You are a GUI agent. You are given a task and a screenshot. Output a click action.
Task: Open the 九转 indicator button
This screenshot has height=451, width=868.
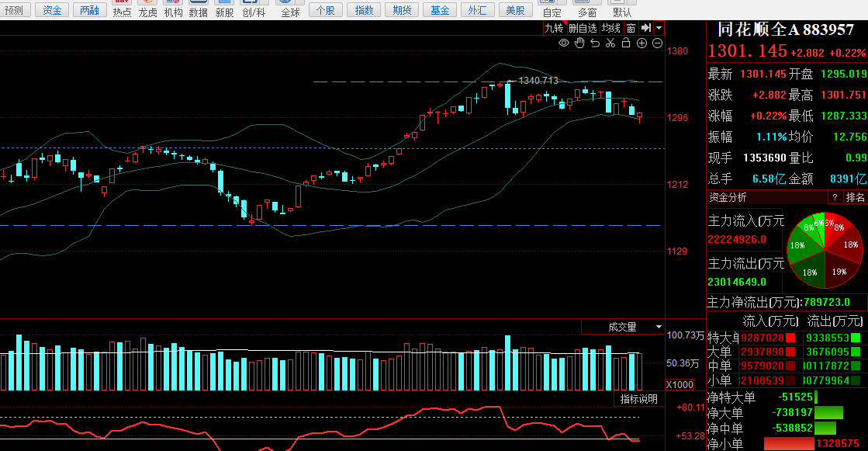point(554,28)
